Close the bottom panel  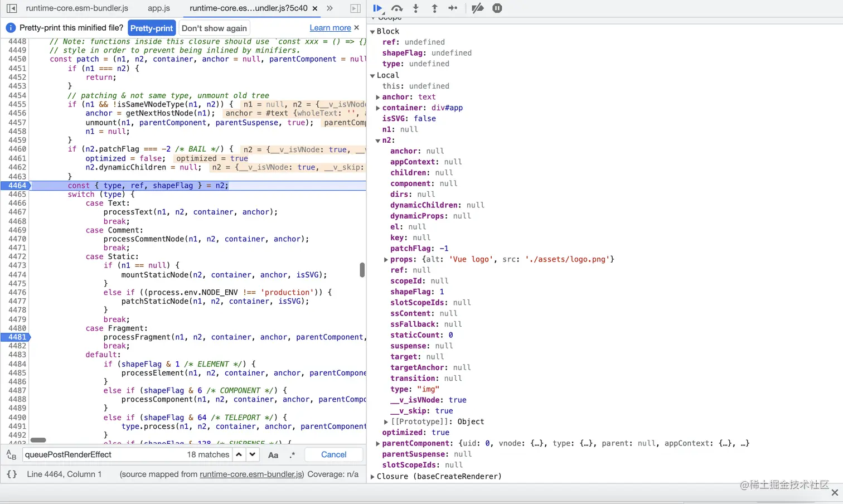point(835,493)
